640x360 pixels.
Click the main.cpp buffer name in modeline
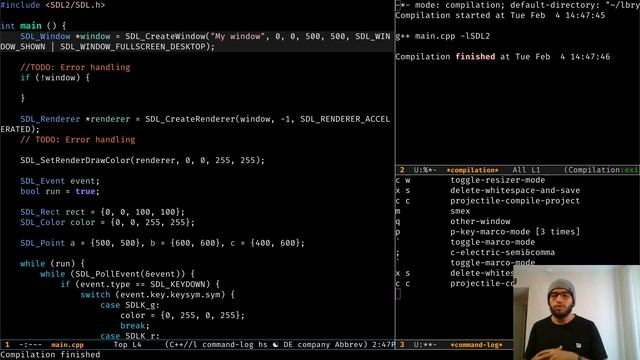click(x=67, y=344)
